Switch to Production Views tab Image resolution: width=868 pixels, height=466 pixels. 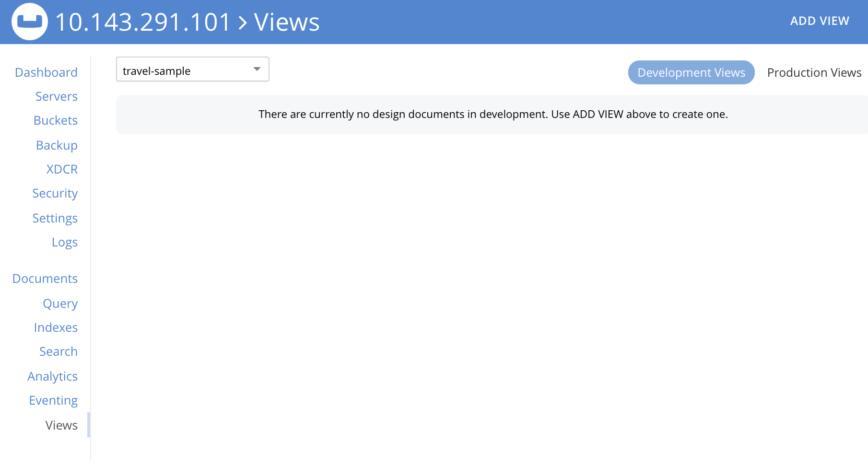tap(814, 72)
